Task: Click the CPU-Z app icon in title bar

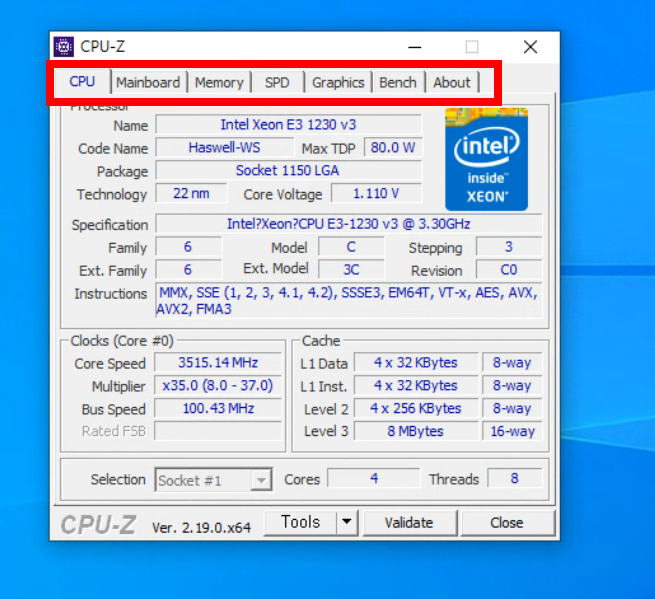Action: (64, 47)
